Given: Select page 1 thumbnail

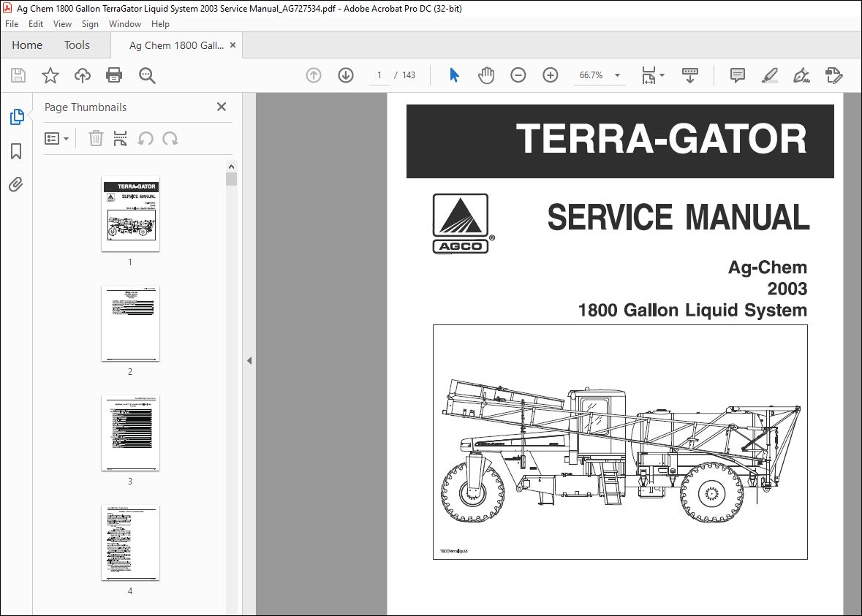Looking at the screenshot, I should pyautogui.click(x=130, y=214).
